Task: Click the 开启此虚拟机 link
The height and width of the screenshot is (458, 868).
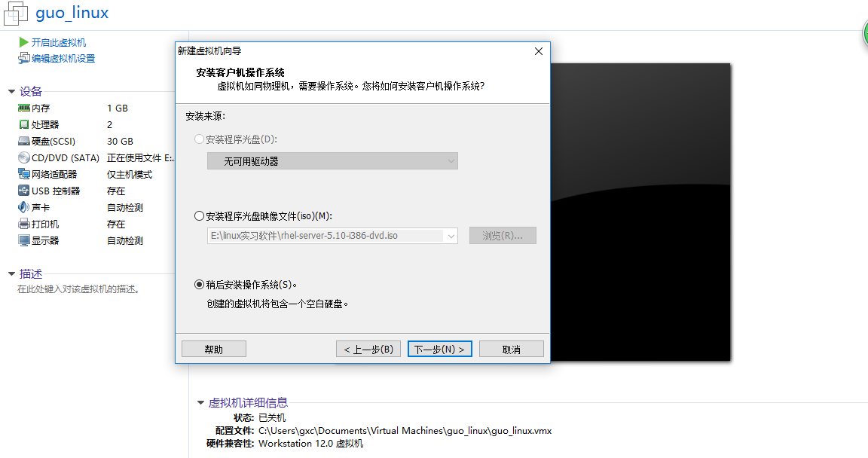Action: [59, 43]
